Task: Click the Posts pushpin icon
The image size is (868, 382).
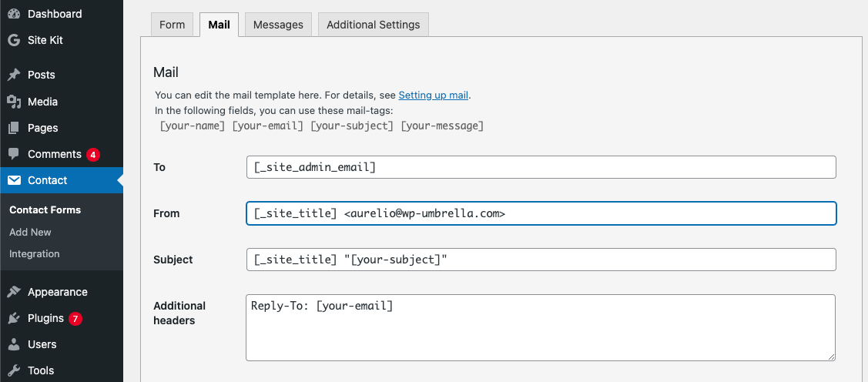Action: 14,75
